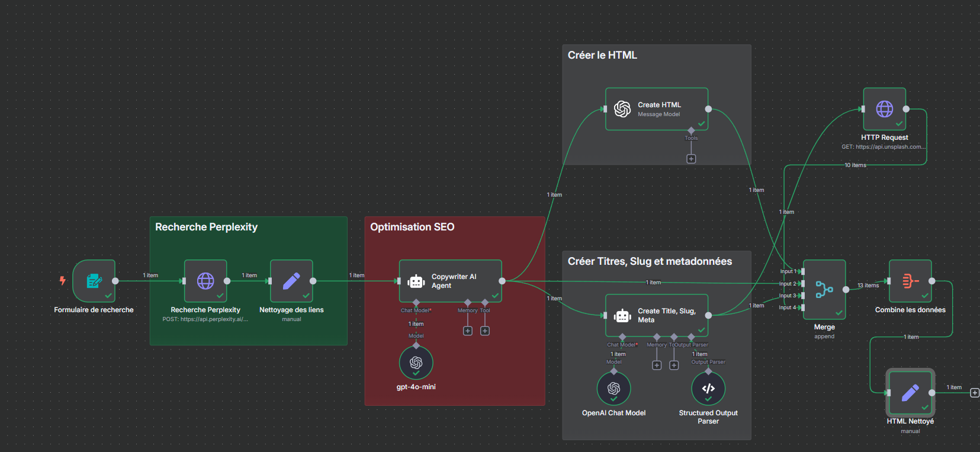Add a tool to Copywriter AI Agent
Screen dimensions: 980x452
[485, 331]
